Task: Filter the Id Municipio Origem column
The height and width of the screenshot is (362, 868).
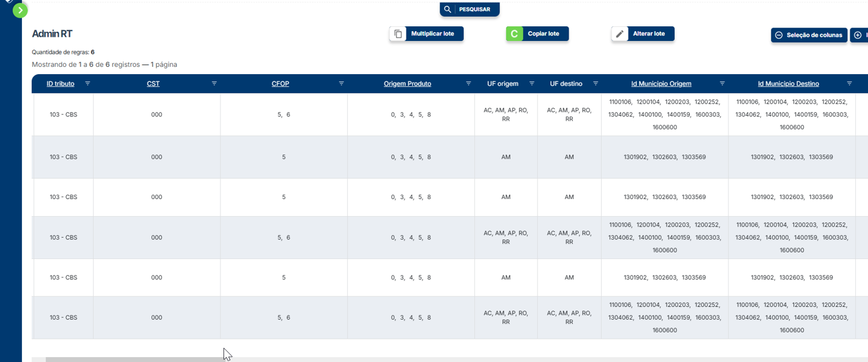Action: pos(722,83)
